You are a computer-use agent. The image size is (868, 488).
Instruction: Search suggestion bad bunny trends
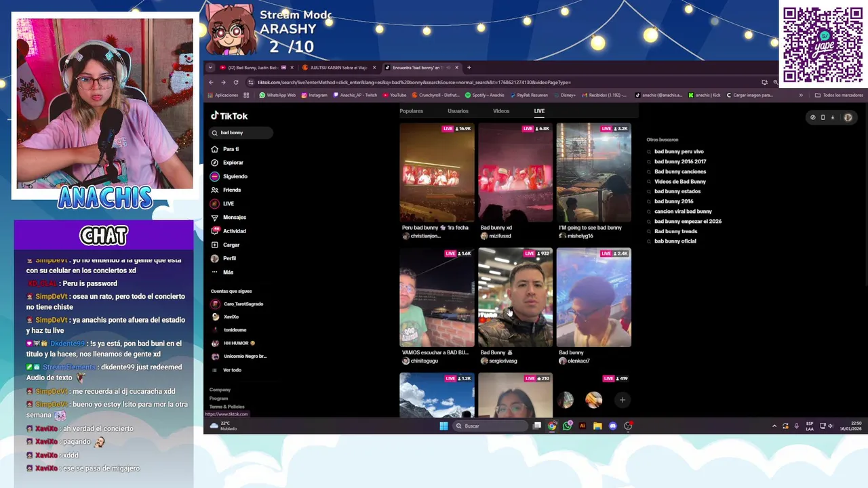675,231
